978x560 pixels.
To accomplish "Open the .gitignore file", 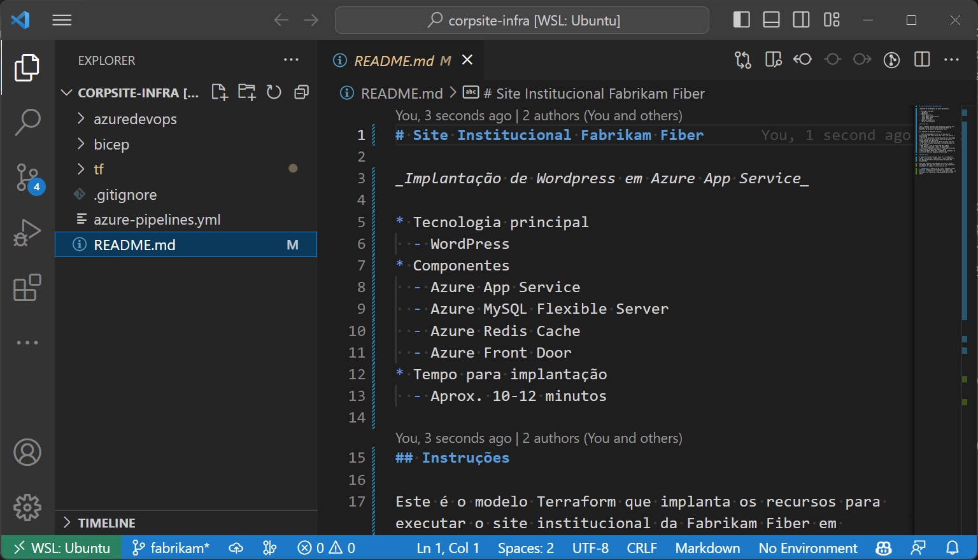I will pyautogui.click(x=186, y=195).
